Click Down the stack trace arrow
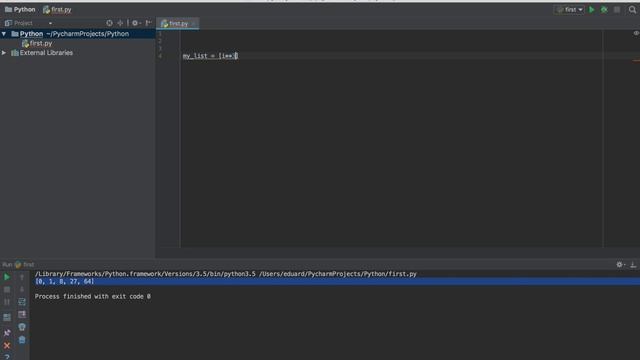The width and height of the screenshot is (640, 360). pyautogui.click(x=22, y=290)
